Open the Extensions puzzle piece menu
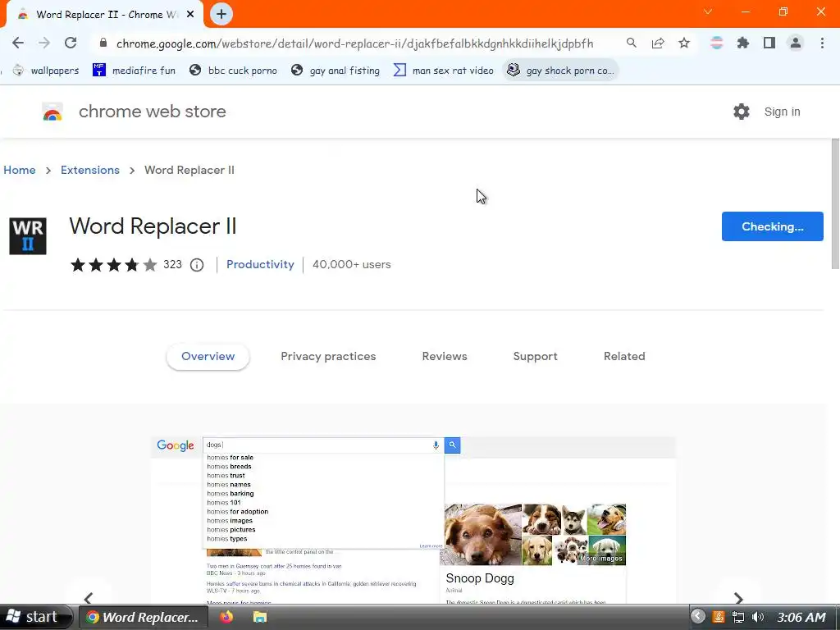Screen dimensions: 840x630 (x=742, y=43)
